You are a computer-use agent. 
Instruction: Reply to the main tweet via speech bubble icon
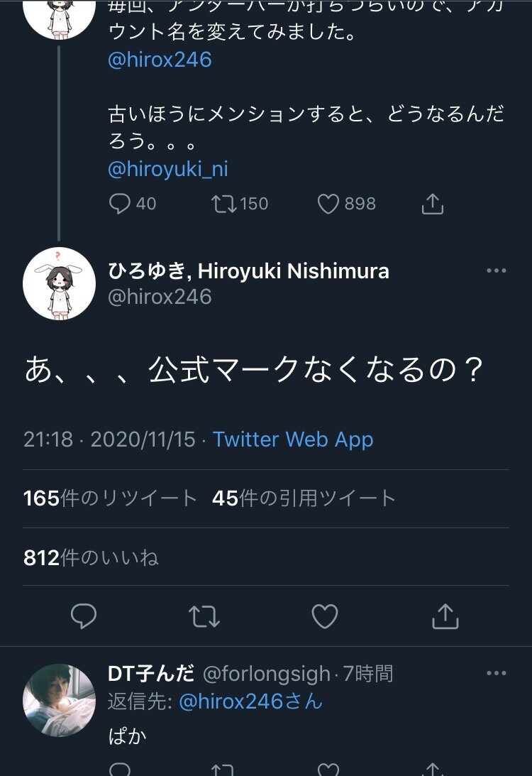click(x=84, y=616)
